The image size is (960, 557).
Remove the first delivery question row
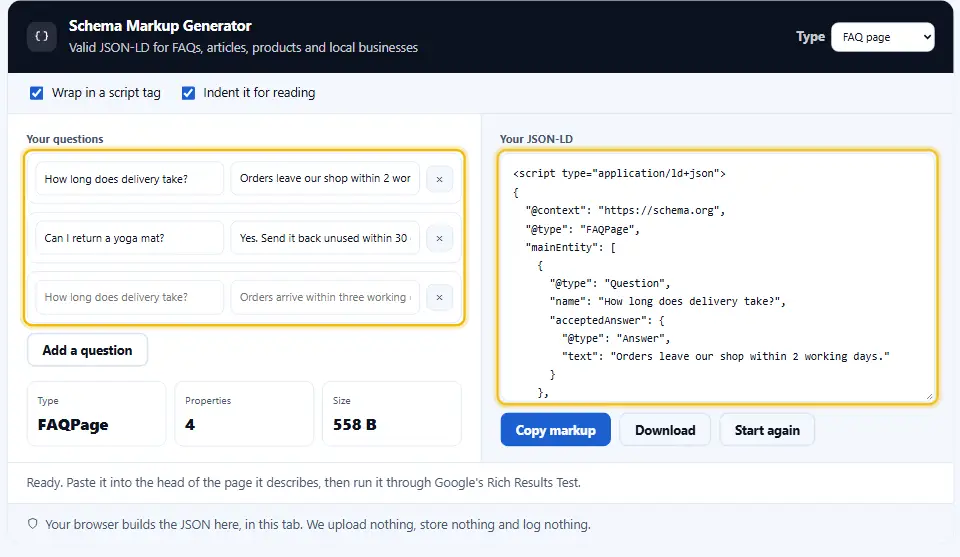(x=440, y=179)
